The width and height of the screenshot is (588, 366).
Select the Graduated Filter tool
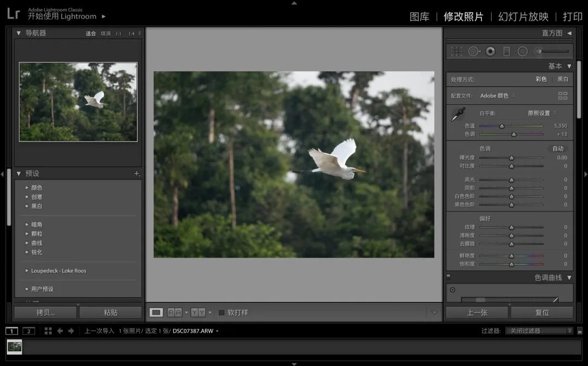pyautogui.click(x=506, y=51)
